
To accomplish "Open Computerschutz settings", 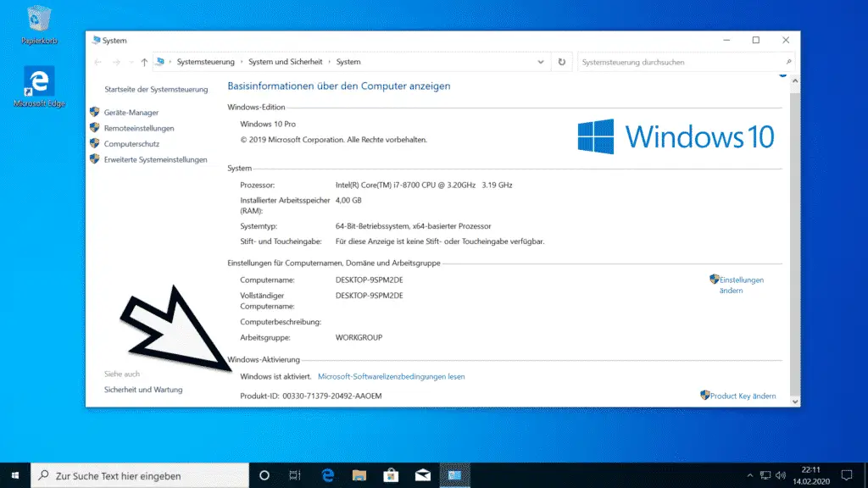I will tap(131, 144).
